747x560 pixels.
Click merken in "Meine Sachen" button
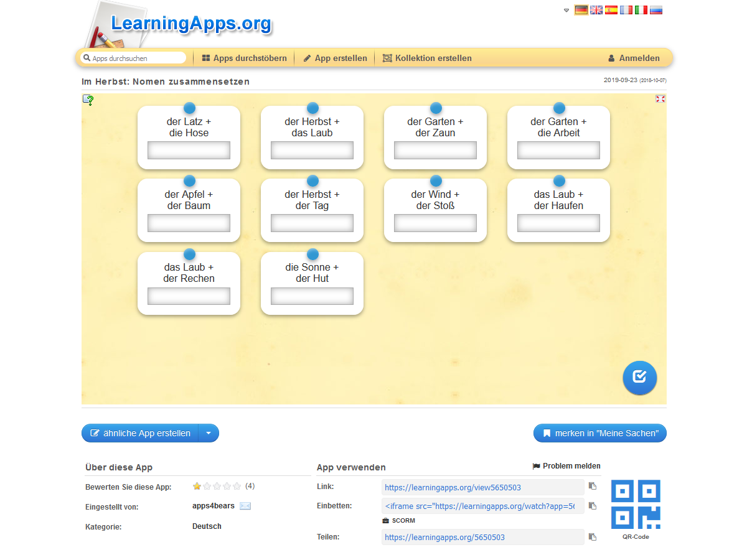599,433
